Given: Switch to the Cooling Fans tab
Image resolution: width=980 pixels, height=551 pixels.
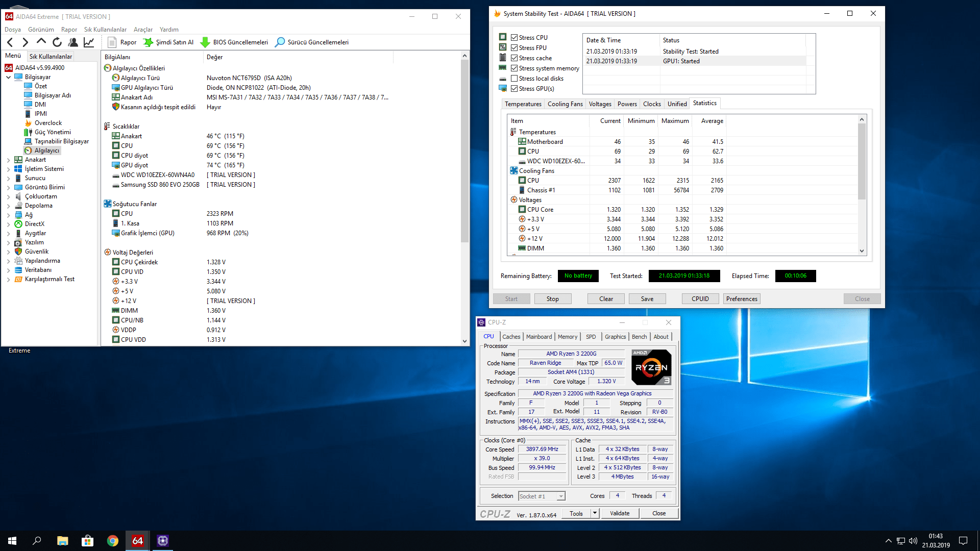Looking at the screenshot, I should tap(565, 104).
